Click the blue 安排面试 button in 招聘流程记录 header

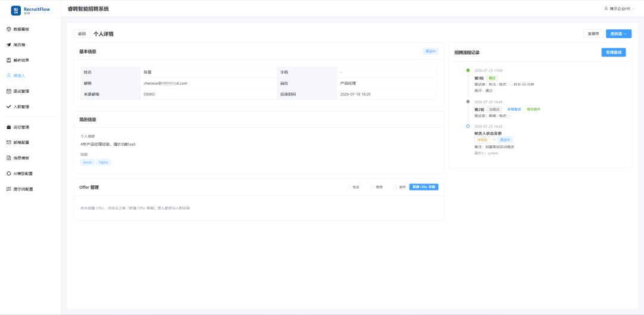(x=614, y=52)
